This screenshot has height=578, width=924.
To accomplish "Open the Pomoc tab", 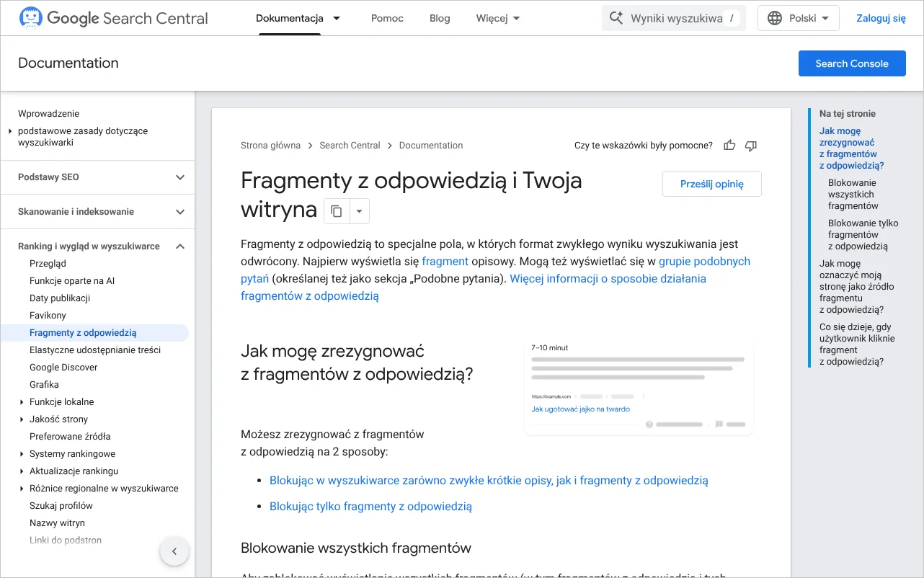I will (387, 18).
